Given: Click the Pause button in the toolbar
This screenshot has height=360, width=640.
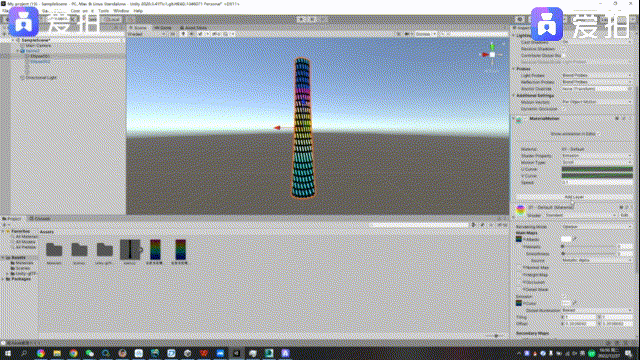Looking at the screenshot, I should (313, 19).
